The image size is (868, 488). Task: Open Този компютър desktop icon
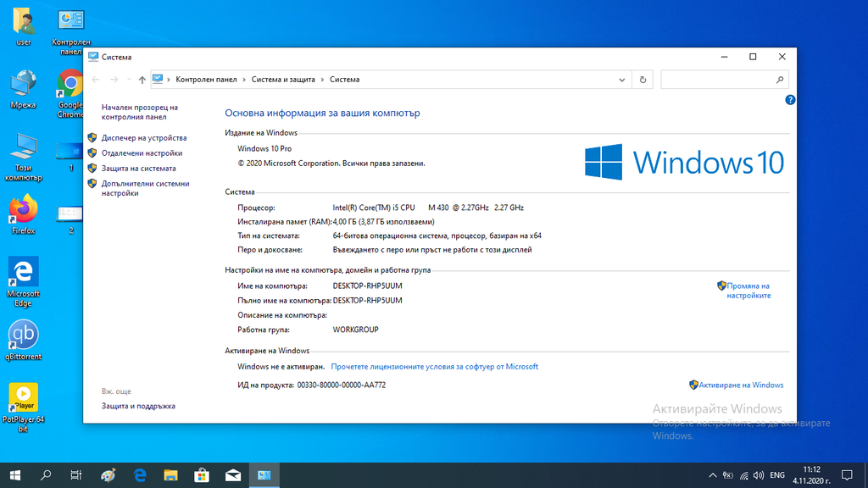(23, 157)
